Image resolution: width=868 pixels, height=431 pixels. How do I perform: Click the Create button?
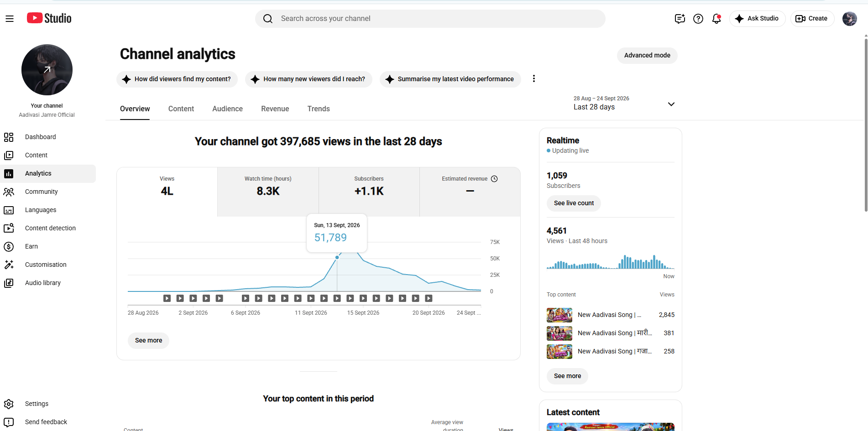coord(812,19)
